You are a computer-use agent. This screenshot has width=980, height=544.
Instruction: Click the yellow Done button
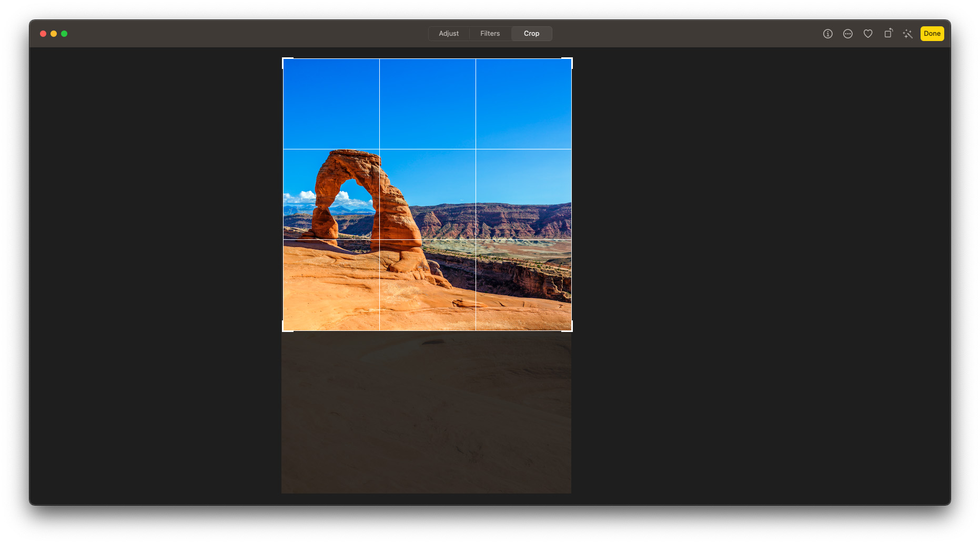[x=932, y=34]
